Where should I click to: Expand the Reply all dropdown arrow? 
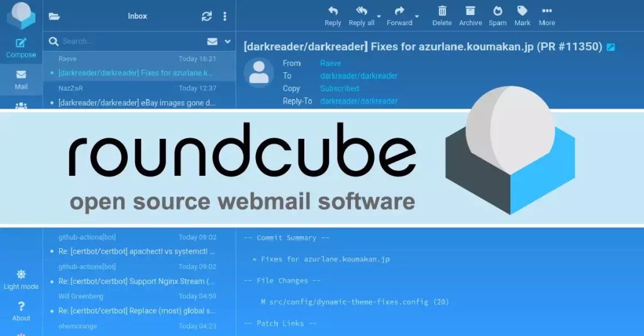click(x=379, y=16)
